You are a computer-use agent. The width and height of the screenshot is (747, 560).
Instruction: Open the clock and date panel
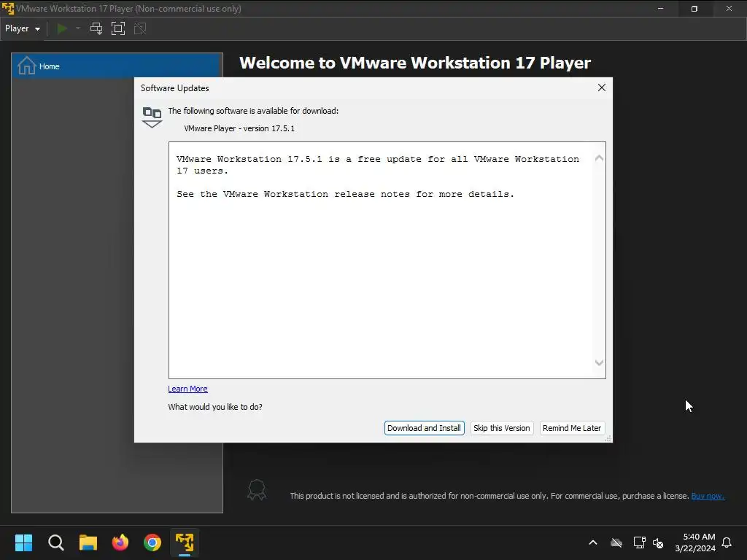click(695, 542)
